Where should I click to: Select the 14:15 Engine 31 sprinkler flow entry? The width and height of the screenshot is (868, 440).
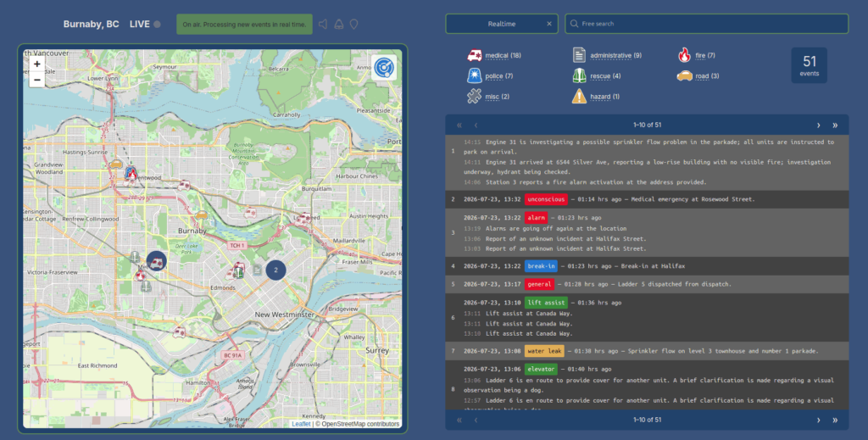tap(648, 147)
